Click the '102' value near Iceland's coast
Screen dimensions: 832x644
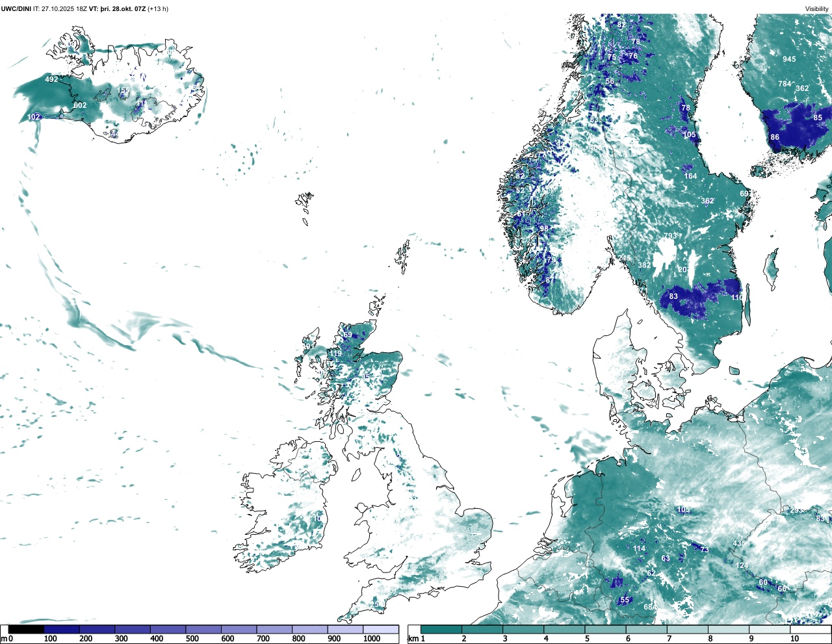pyautogui.click(x=34, y=117)
